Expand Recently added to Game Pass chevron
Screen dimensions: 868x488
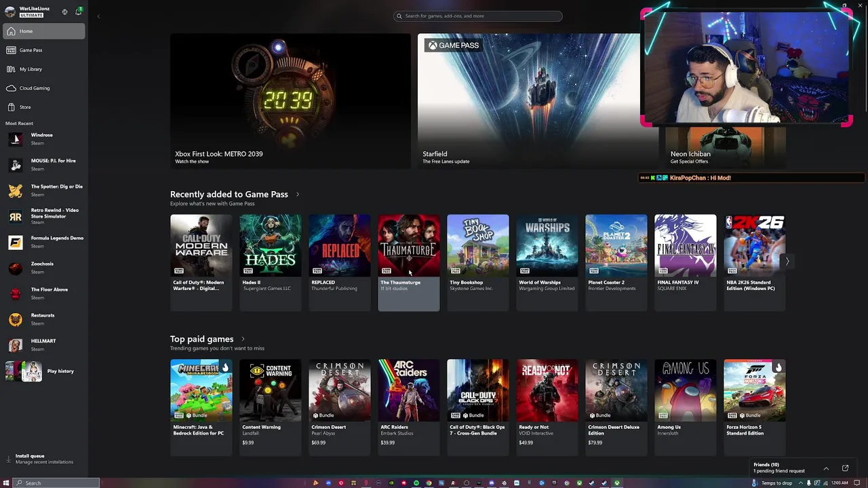(297, 195)
